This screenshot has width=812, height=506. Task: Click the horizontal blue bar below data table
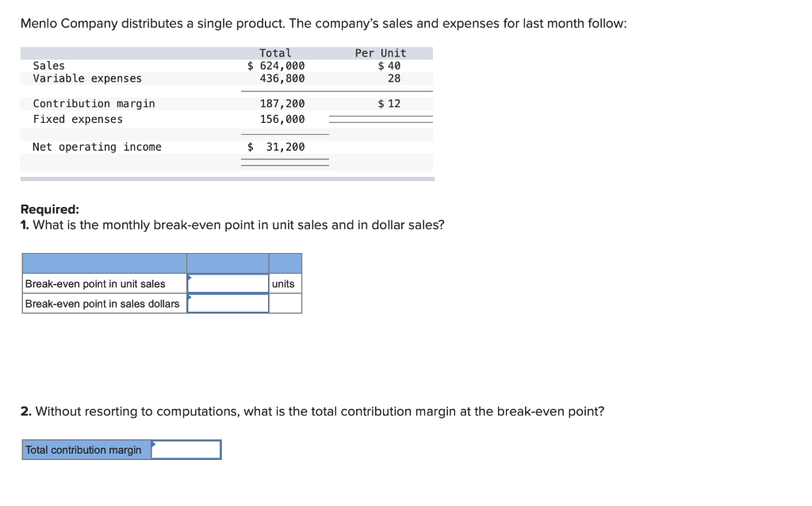pyautogui.click(x=228, y=178)
